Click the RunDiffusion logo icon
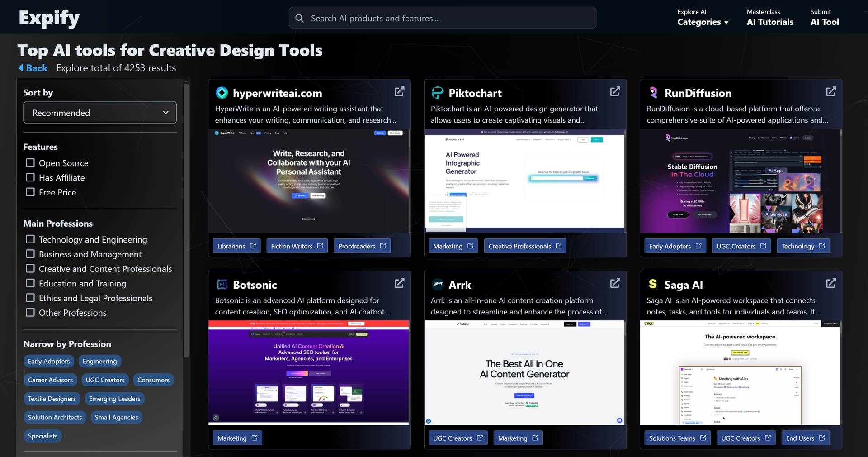The height and width of the screenshot is (457, 868). [653, 93]
